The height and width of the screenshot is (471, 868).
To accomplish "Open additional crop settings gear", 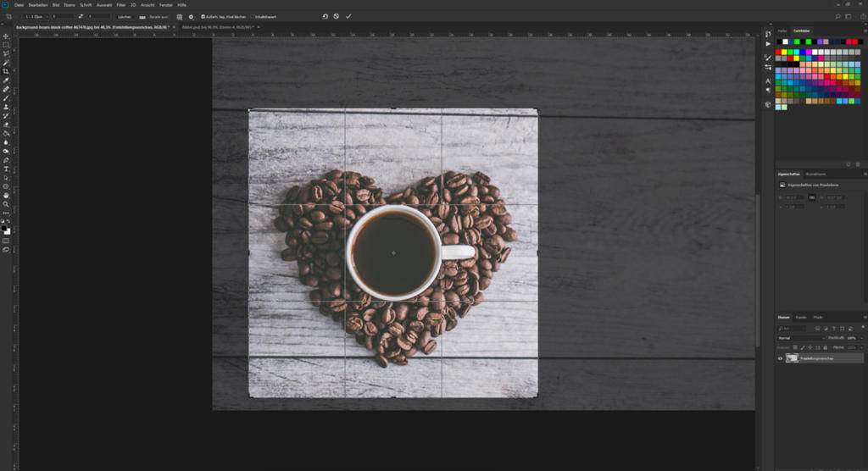I will (x=191, y=17).
